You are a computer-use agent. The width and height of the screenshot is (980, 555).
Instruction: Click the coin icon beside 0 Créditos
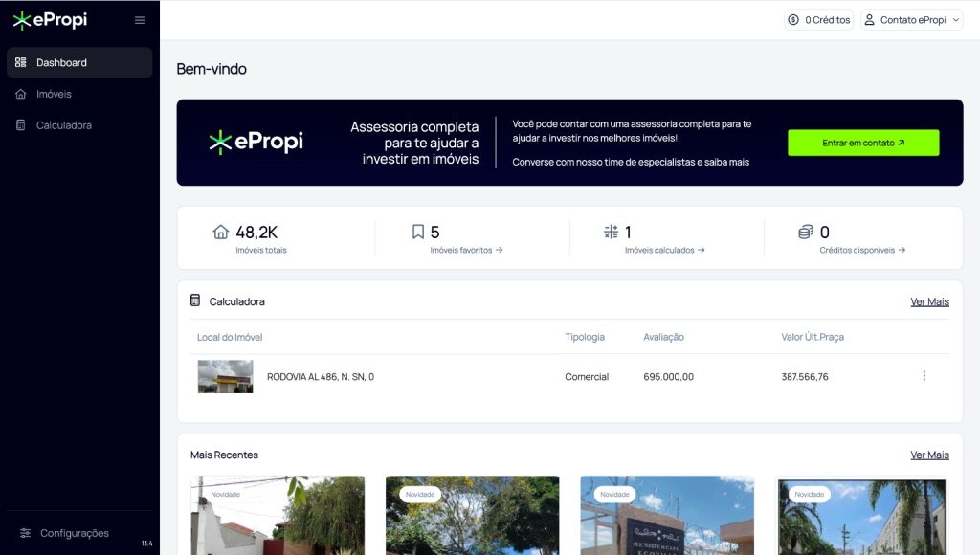click(793, 20)
